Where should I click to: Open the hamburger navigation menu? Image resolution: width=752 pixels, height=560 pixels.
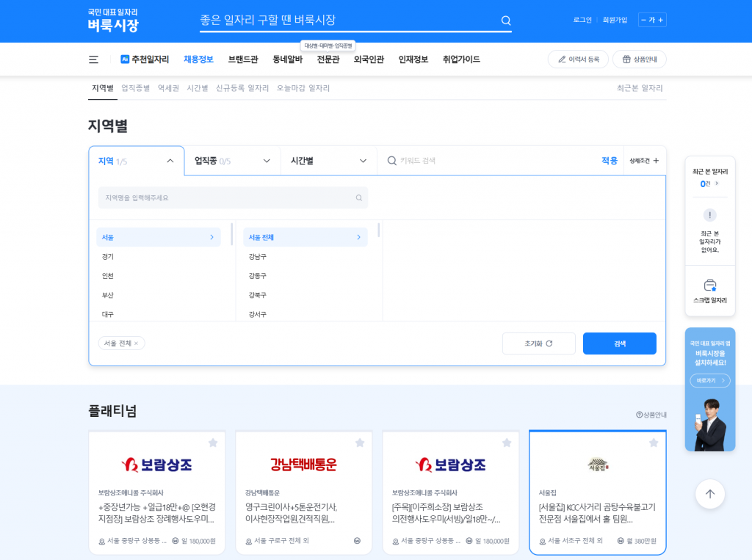(93, 59)
